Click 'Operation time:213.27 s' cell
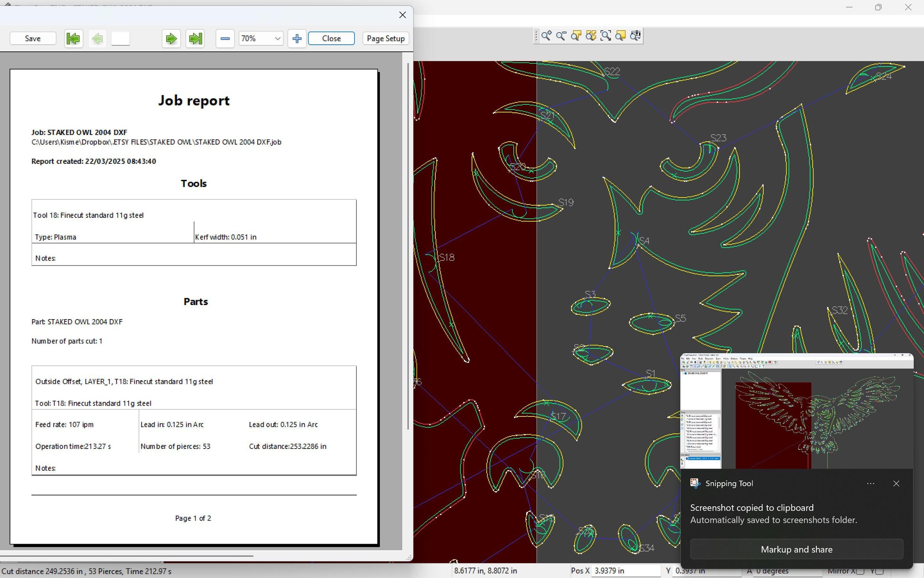 pyautogui.click(x=73, y=446)
